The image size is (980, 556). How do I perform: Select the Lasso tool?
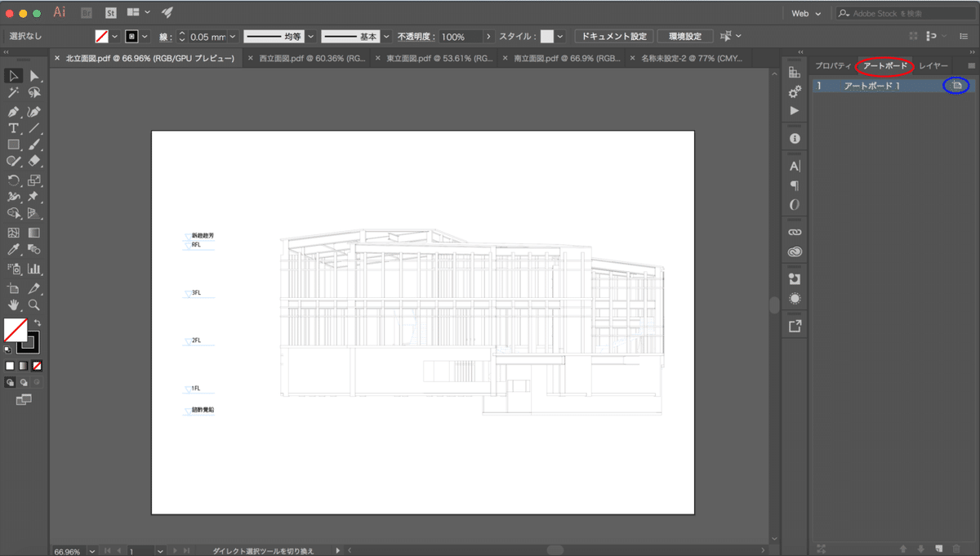[34, 93]
